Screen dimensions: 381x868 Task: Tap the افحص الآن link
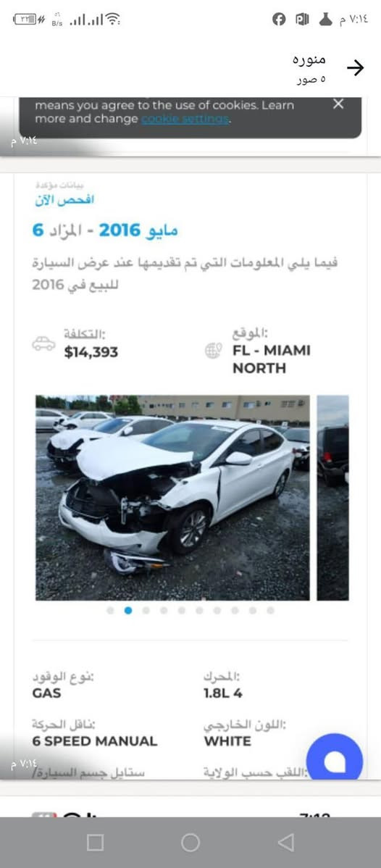tap(64, 201)
